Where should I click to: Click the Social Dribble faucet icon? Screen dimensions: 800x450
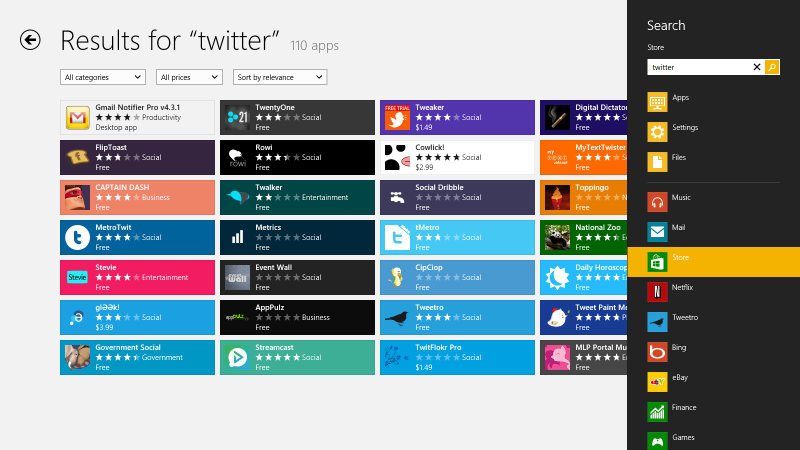tap(397, 197)
